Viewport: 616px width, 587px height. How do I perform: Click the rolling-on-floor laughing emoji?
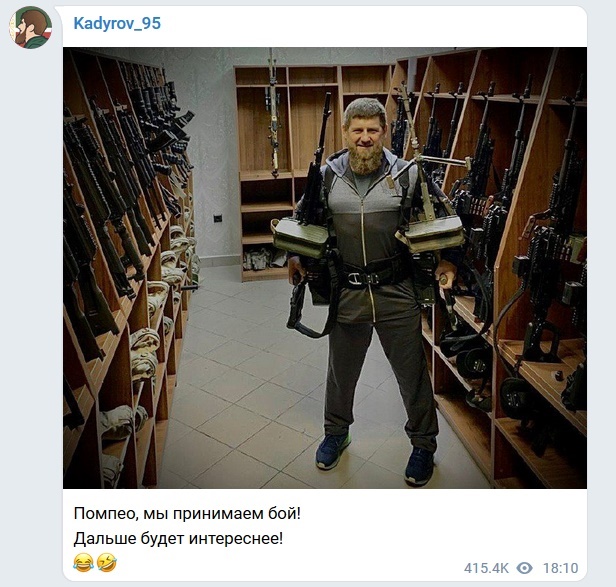pyautogui.click(x=106, y=562)
